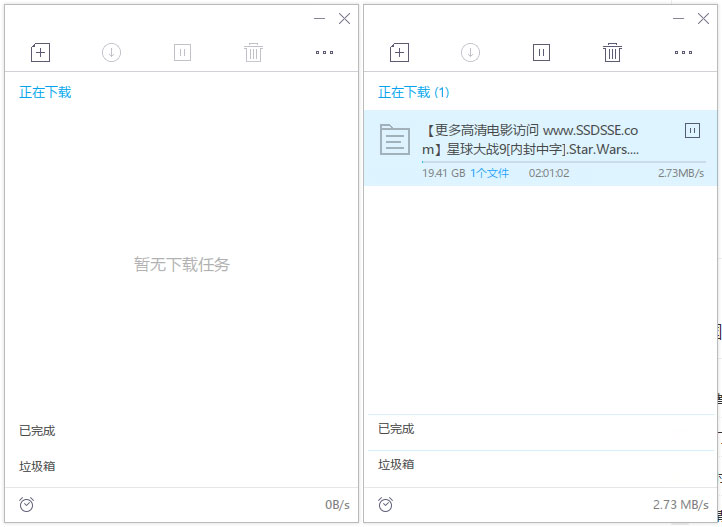Click trash delete icon in left window

253,52
